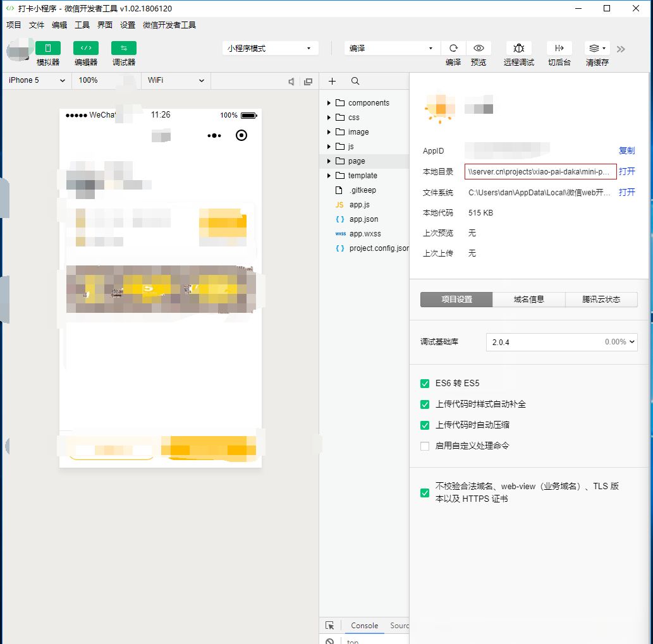
Task: Click the compile refresh icon
Action: 453,48
